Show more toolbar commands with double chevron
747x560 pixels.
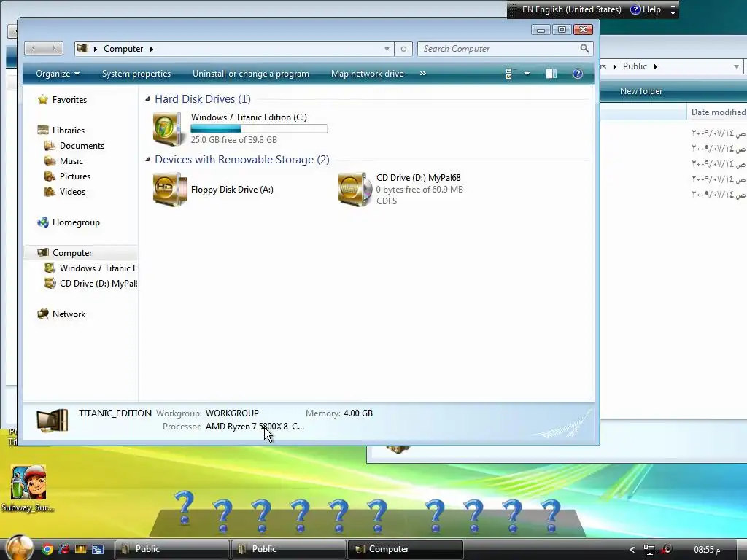[x=422, y=74]
